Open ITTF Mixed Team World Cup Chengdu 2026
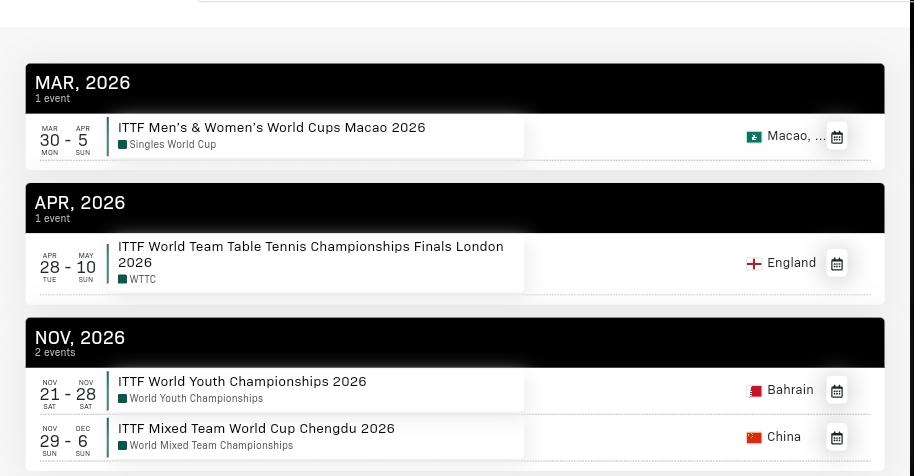 [256, 429]
